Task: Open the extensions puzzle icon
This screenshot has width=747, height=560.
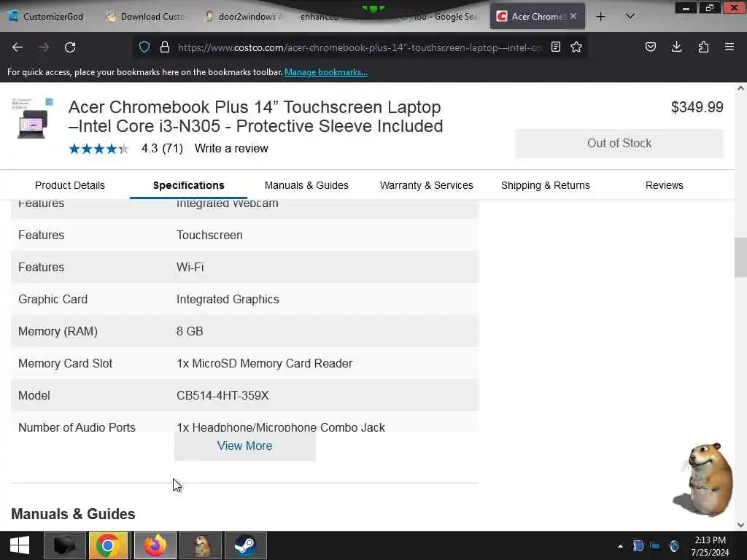Action: pos(703,47)
